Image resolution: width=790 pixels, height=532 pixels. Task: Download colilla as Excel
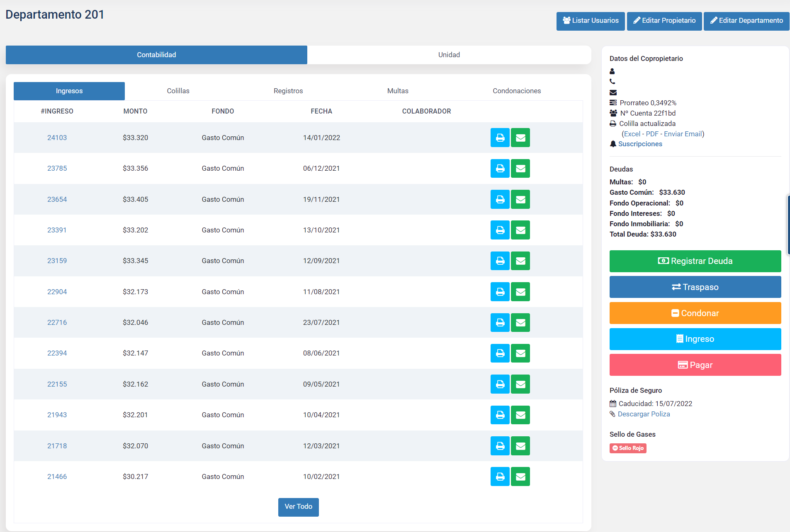click(632, 134)
